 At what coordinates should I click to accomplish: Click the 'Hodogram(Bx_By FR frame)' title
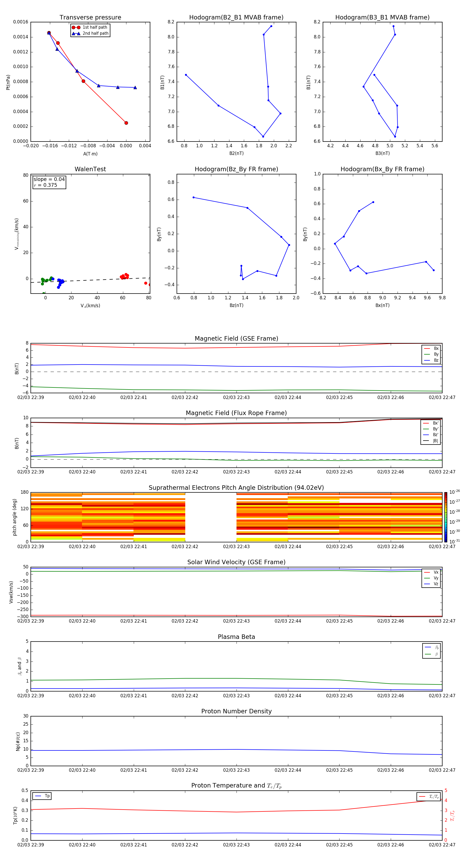382,169
